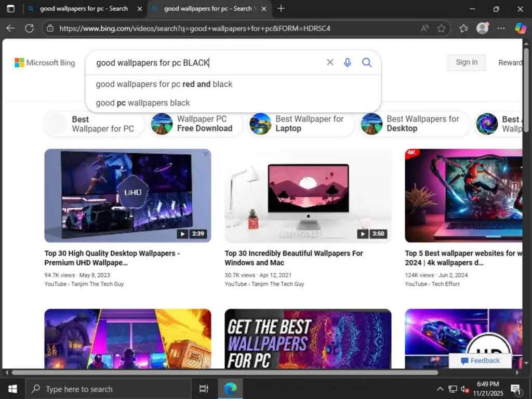Select 'Wallpaper PC Free Download' chip

tap(196, 124)
